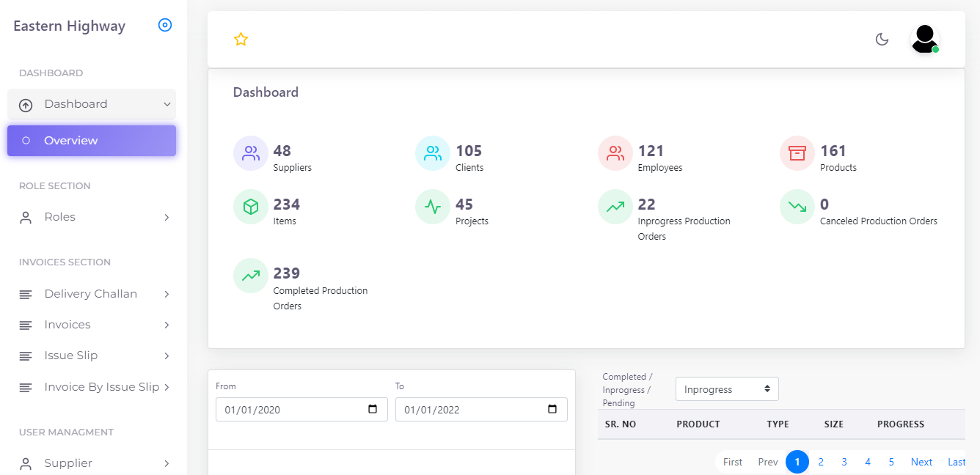Click the Issue Slip lines icon

26,356
